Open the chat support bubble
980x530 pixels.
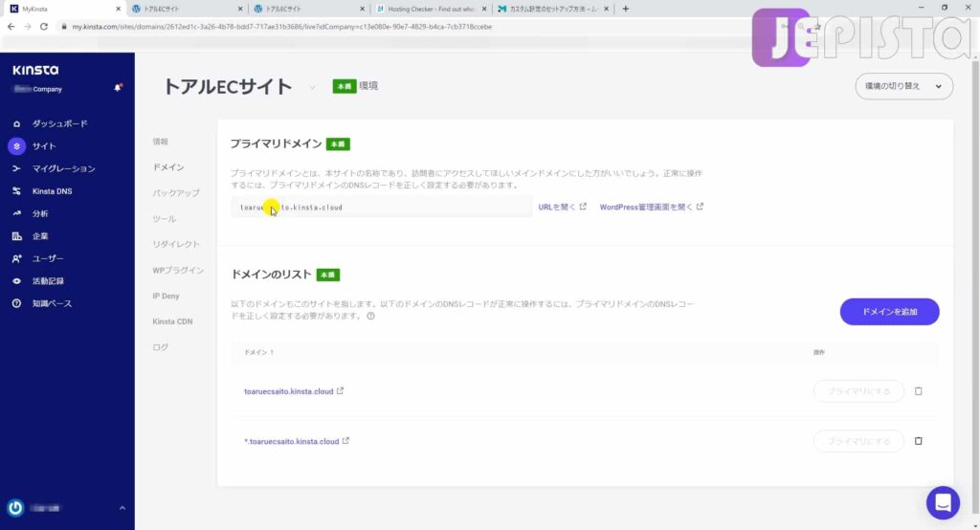tap(943, 502)
